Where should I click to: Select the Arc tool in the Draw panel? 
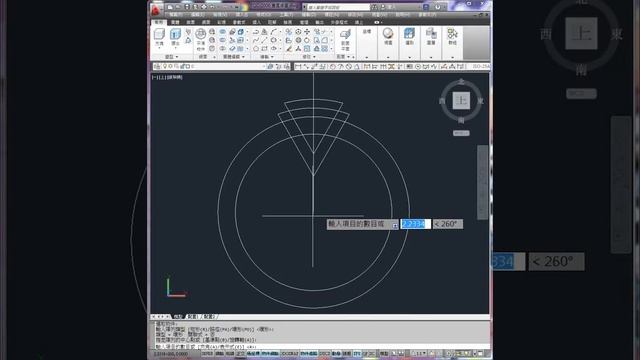[x=273, y=32]
